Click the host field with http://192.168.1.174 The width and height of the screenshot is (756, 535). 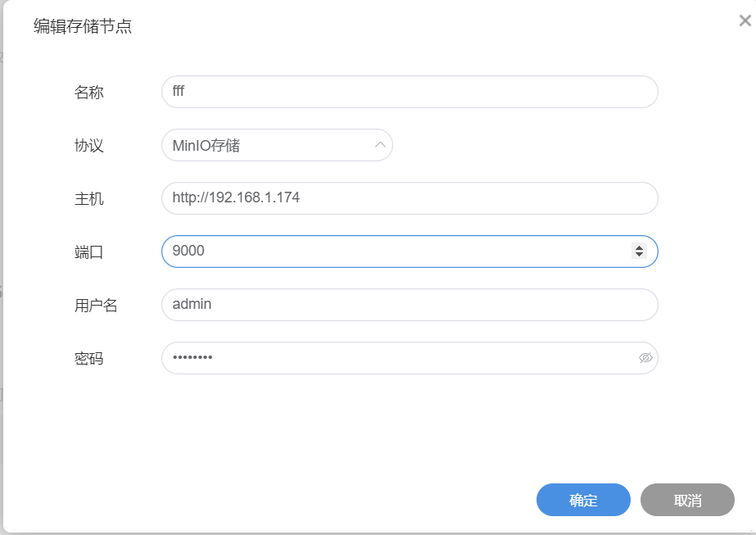(410, 198)
